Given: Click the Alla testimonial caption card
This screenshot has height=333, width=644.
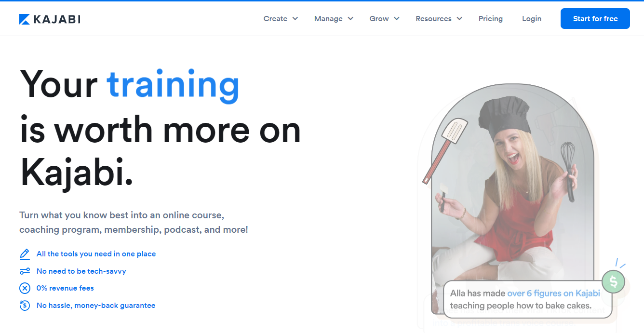Looking at the screenshot, I should 527,299.
